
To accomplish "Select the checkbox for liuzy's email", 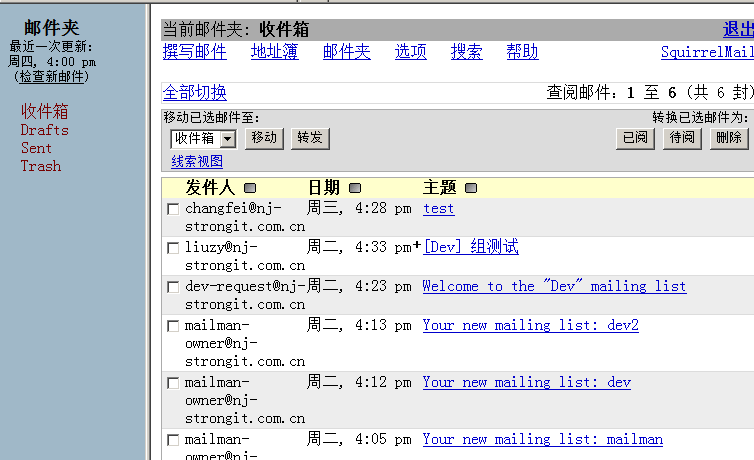I will click(x=173, y=247).
